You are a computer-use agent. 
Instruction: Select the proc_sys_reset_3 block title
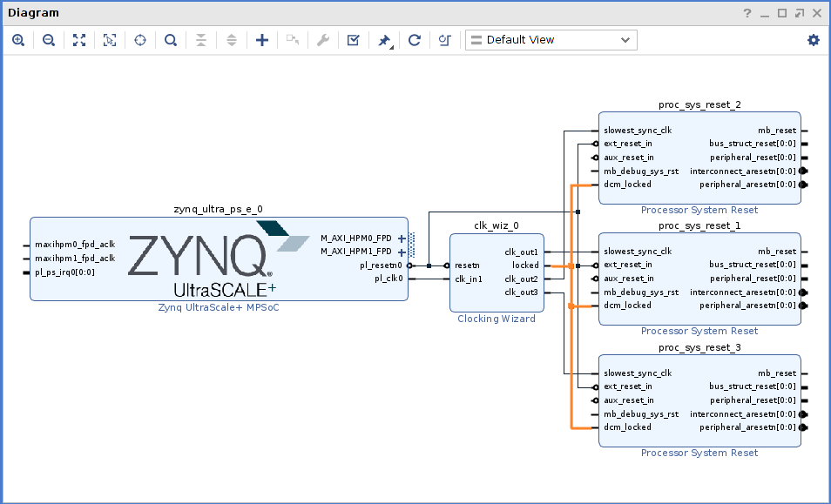[x=699, y=348]
